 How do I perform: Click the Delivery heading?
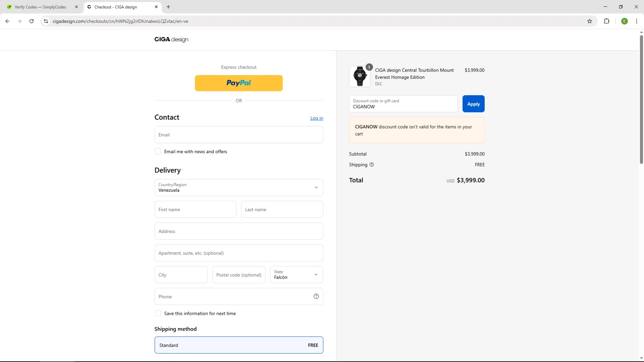167,170
